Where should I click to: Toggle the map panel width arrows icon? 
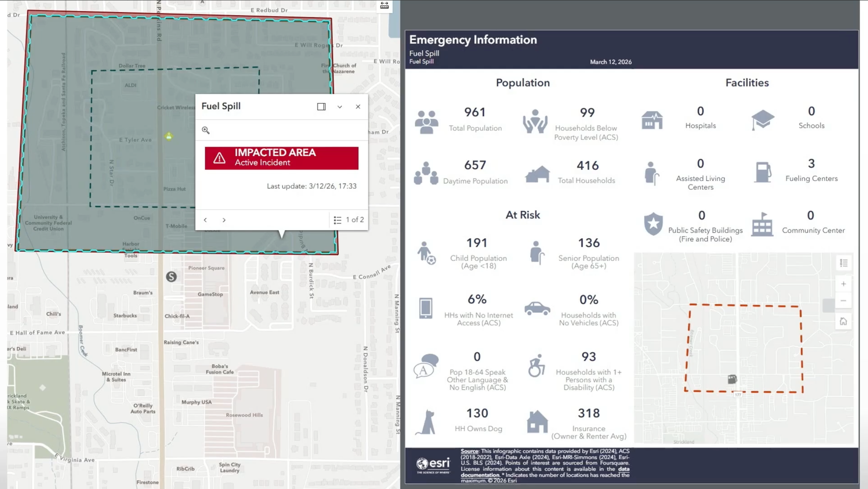[385, 5]
